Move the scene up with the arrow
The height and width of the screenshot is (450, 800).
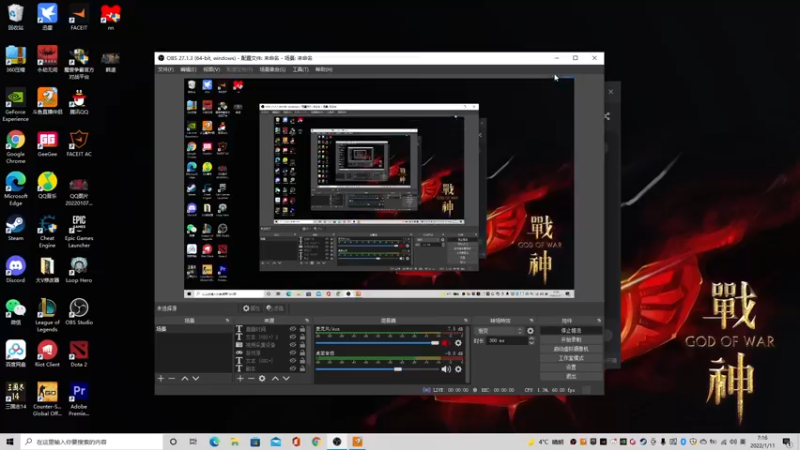tap(185, 379)
